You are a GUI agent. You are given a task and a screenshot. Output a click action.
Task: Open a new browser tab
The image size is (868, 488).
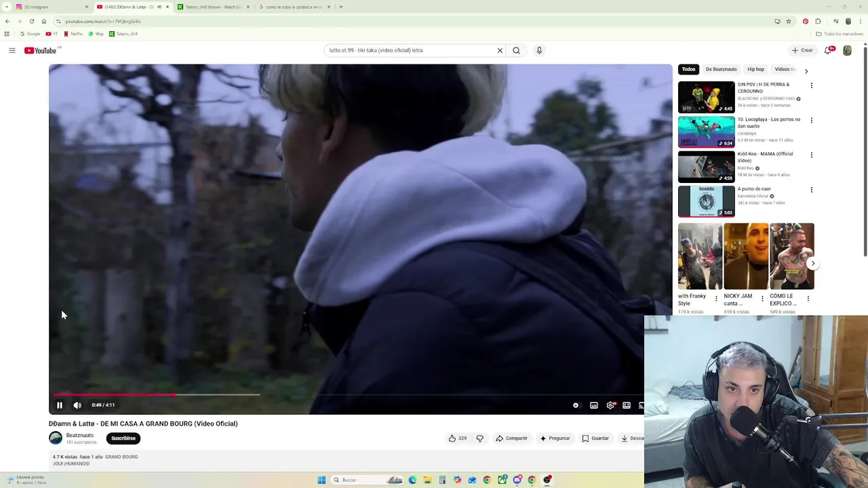[x=341, y=7]
